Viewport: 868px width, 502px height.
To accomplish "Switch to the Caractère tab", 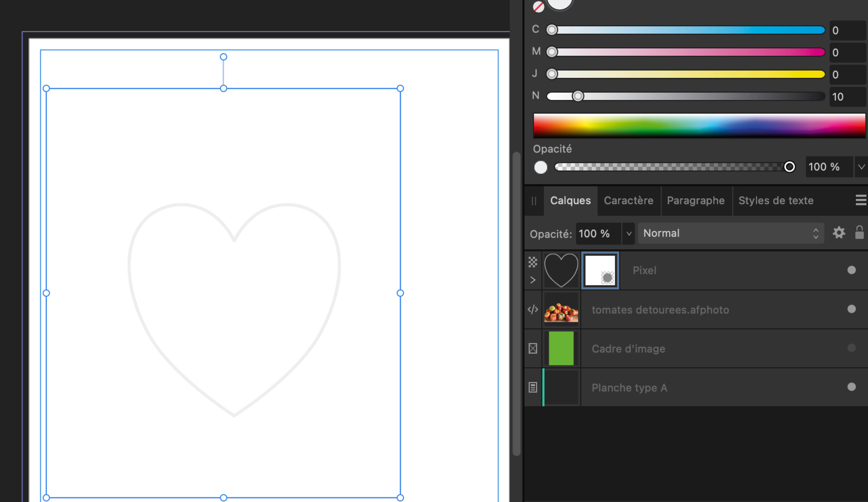I will coord(628,201).
